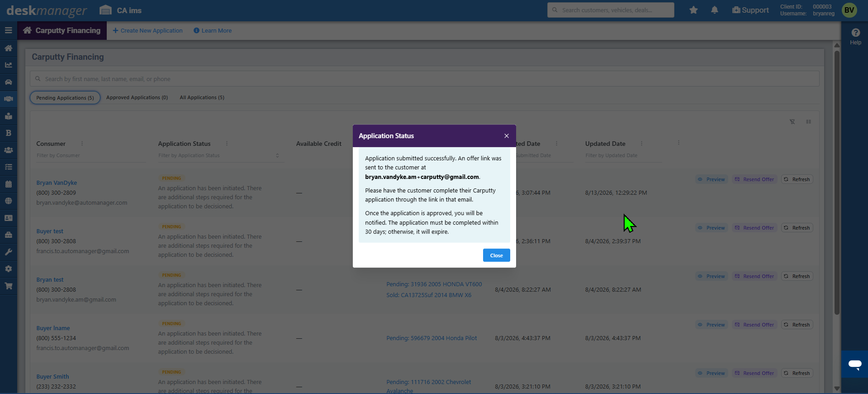Close the Application Status dialog with X
This screenshot has width=868, height=394.
507,136
